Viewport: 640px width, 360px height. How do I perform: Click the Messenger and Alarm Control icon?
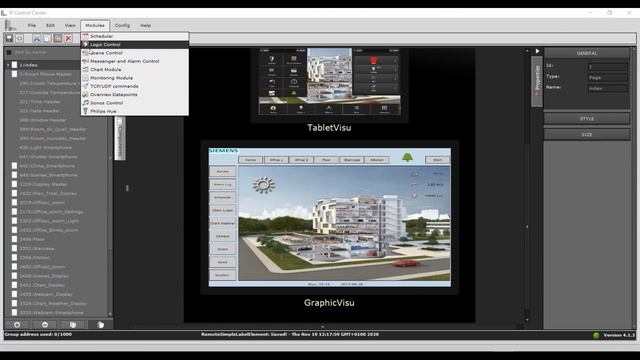85,61
